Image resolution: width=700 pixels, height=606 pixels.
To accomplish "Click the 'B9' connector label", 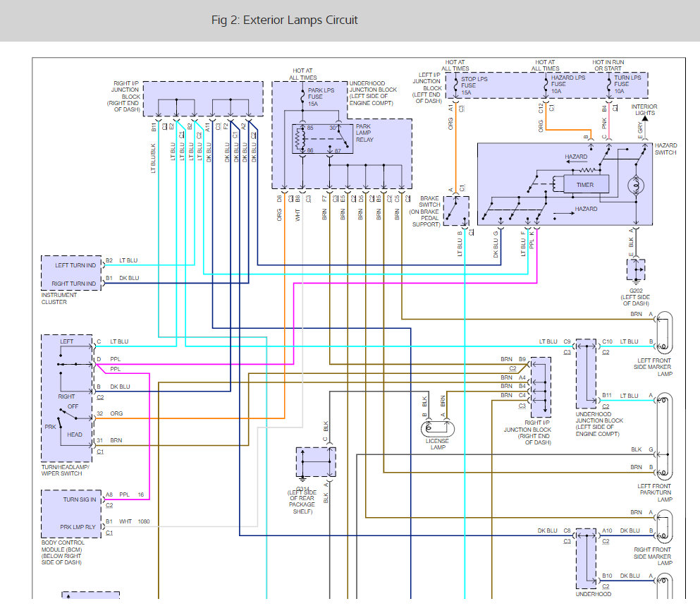I will pos(522,359).
